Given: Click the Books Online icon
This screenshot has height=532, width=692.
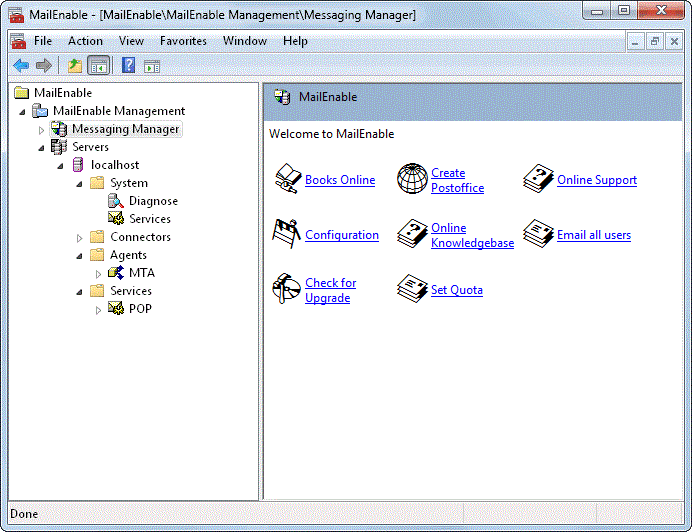Looking at the screenshot, I should point(287,180).
